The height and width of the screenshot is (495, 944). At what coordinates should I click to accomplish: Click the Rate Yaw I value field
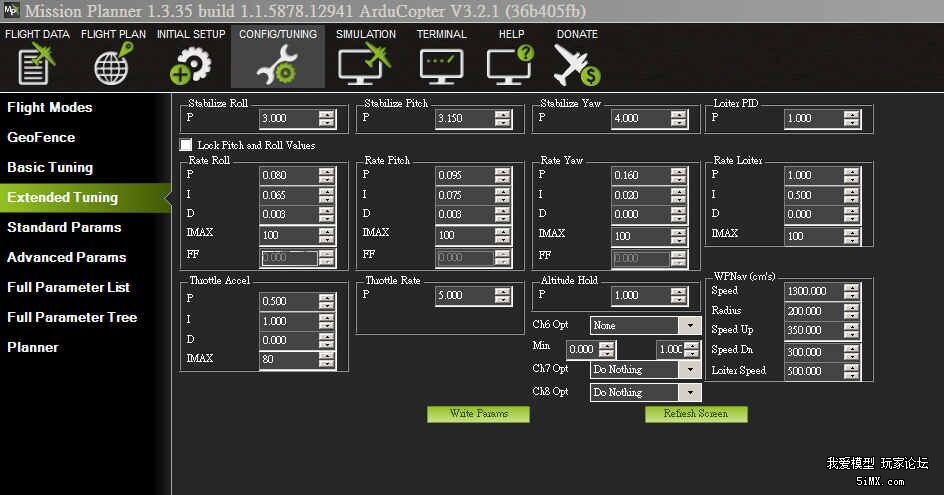(641, 195)
